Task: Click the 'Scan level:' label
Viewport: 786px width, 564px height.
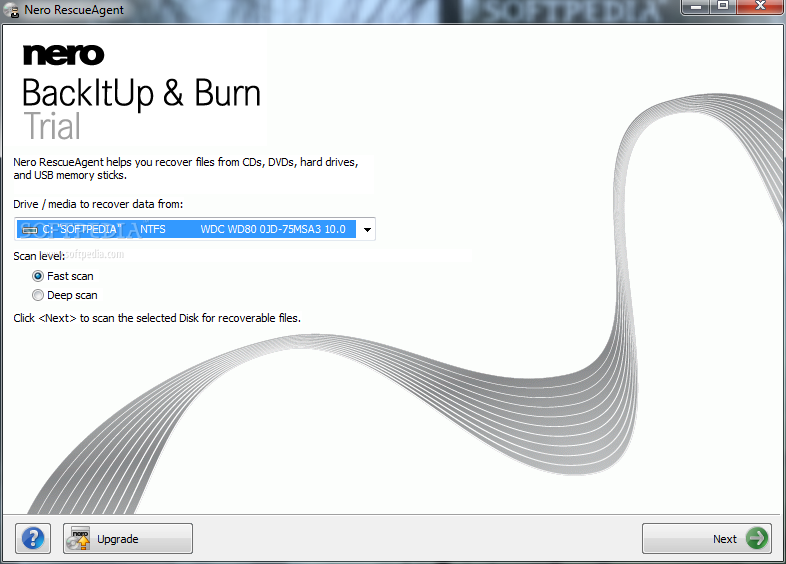Action: (x=39, y=256)
